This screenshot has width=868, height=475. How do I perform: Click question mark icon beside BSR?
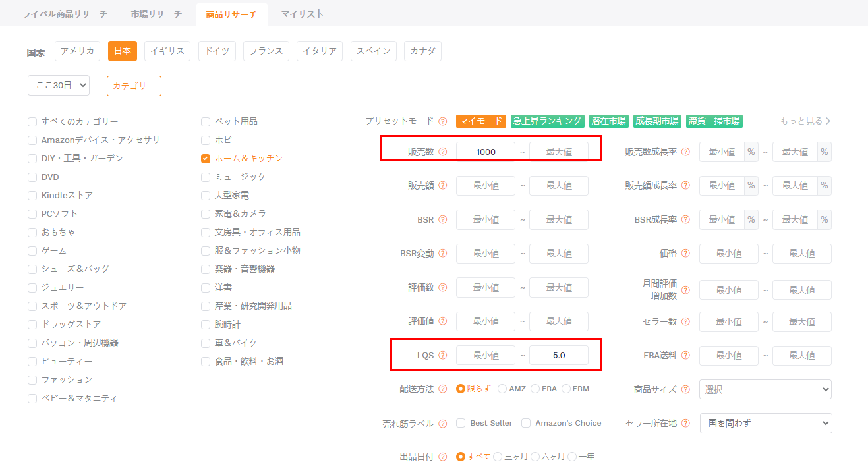click(443, 219)
